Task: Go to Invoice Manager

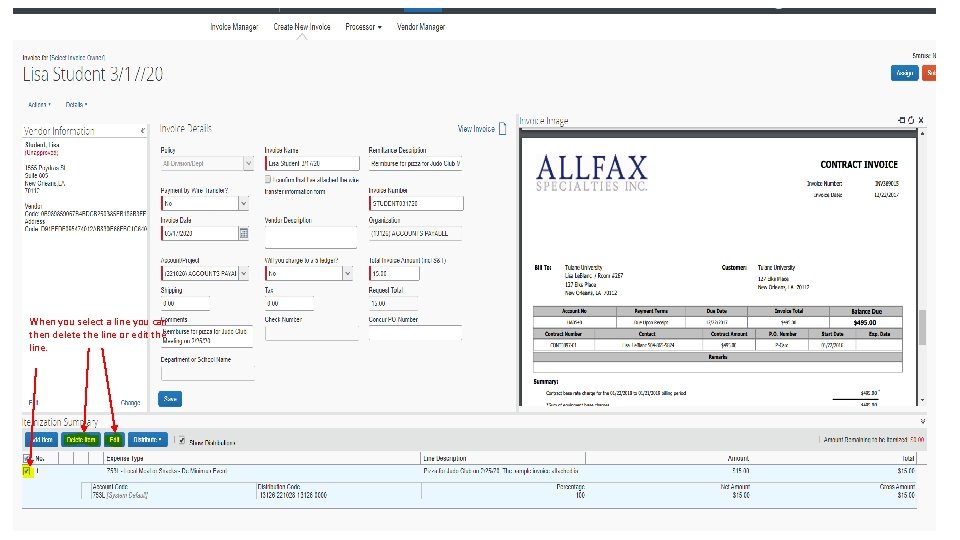Action: 234,27
